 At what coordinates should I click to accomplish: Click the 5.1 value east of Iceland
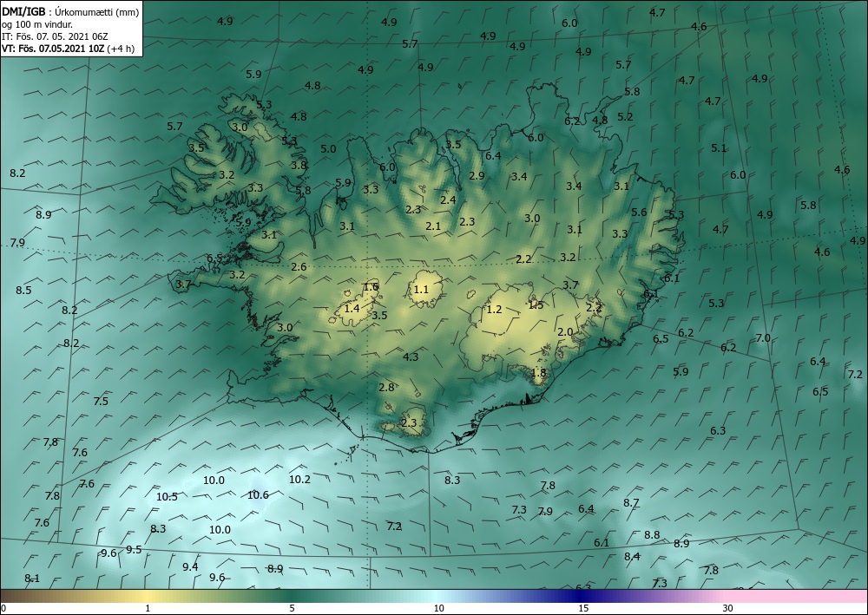[719, 148]
